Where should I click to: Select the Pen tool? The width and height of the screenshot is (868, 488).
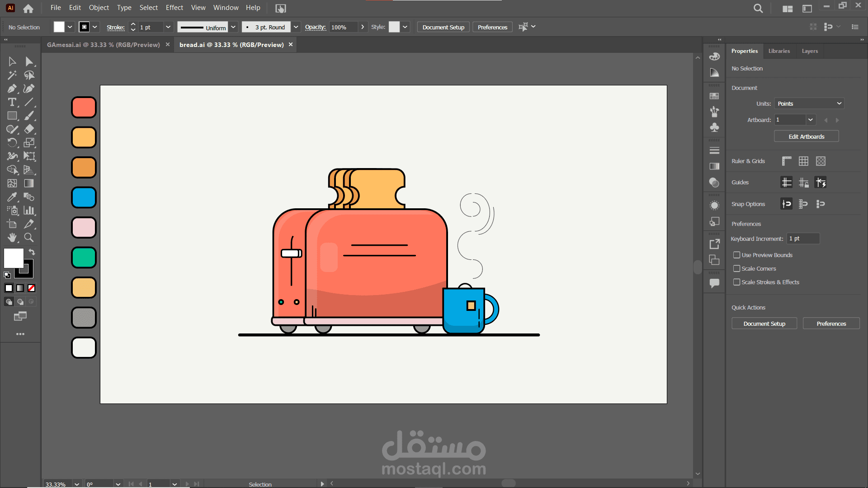12,89
